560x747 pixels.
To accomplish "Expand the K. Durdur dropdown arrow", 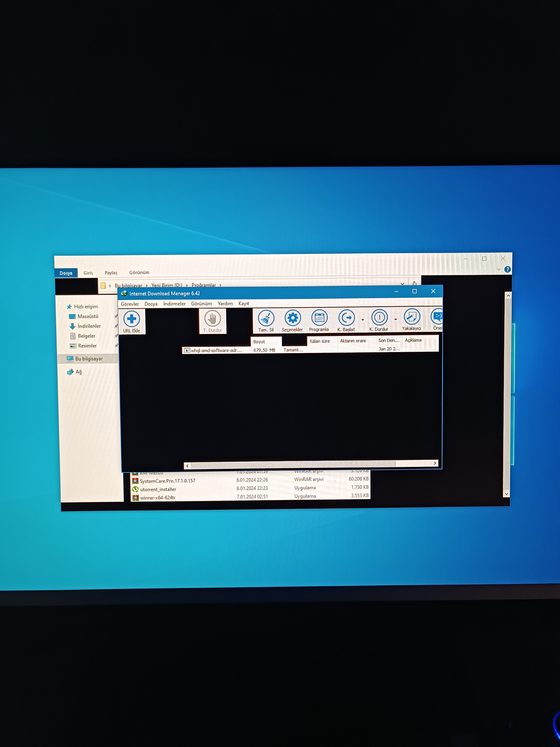I will 396,319.
